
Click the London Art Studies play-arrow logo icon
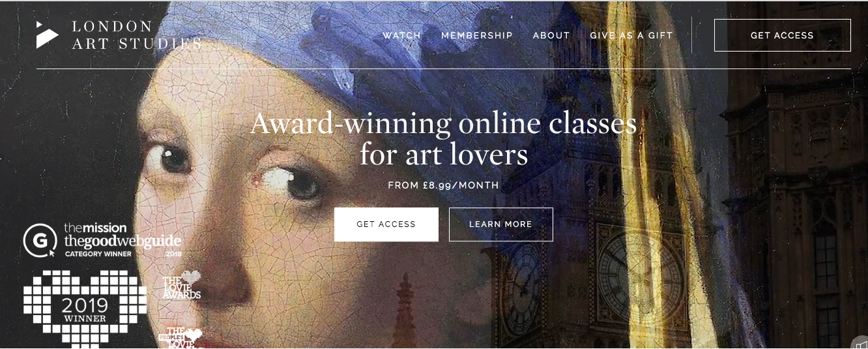pos(46,35)
